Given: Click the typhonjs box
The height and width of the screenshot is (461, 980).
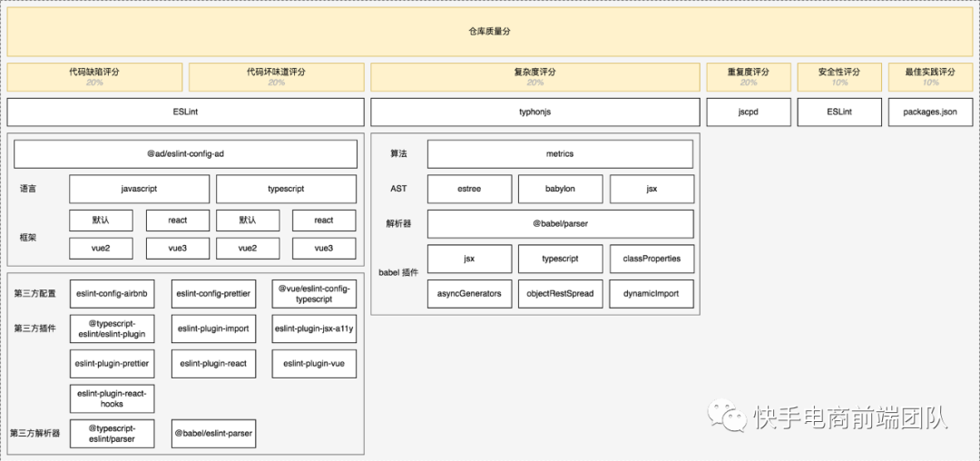Looking at the screenshot, I should click(535, 113).
